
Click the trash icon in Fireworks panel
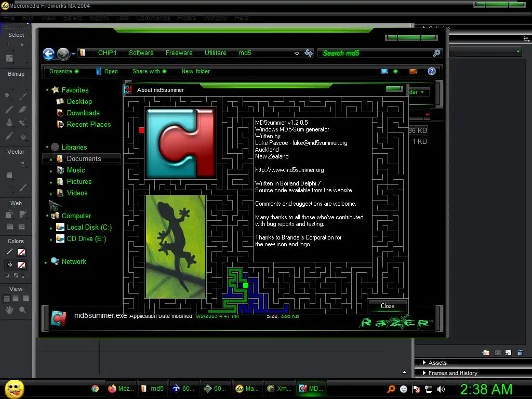(x=520, y=353)
